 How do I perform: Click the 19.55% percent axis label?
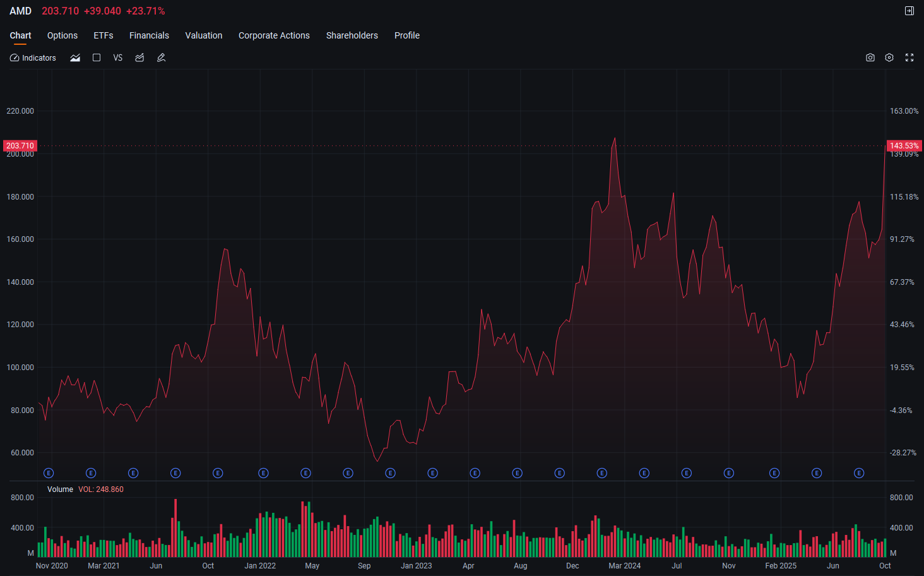(x=902, y=368)
